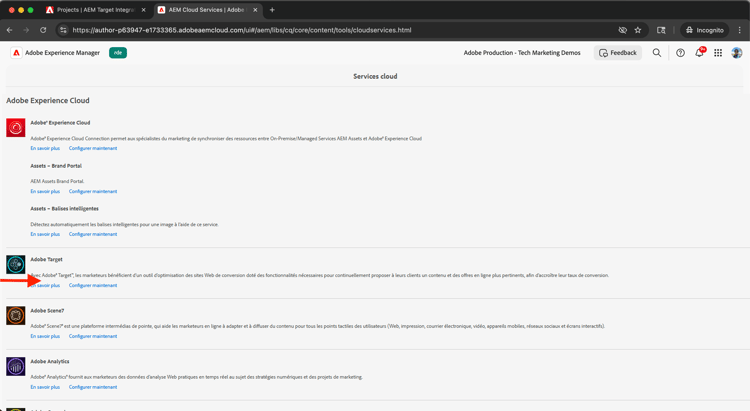Click the Incognito profile button
The height and width of the screenshot is (411, 750).
[705, 30]
